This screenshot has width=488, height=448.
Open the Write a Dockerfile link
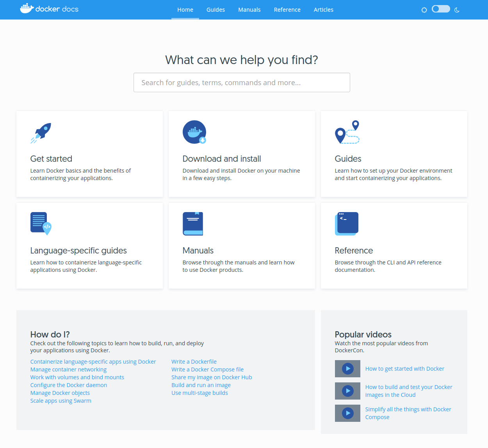coord(194,361)
